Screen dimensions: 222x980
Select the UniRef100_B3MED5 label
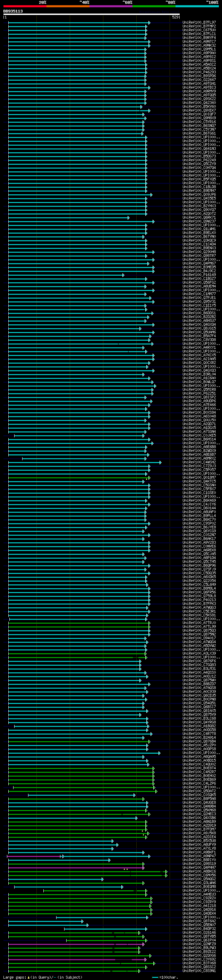pyautogui.click(x=199, y=267)
